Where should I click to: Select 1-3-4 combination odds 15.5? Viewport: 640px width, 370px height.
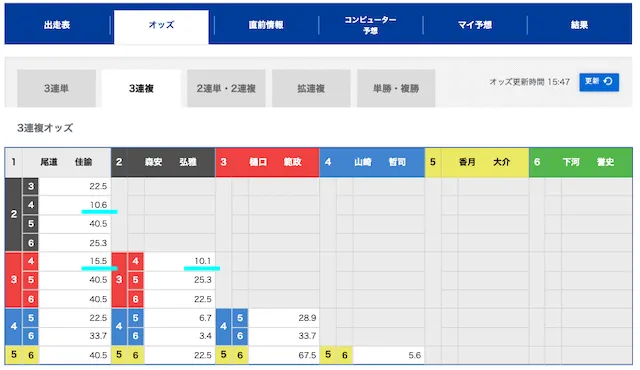coord(75,261)
